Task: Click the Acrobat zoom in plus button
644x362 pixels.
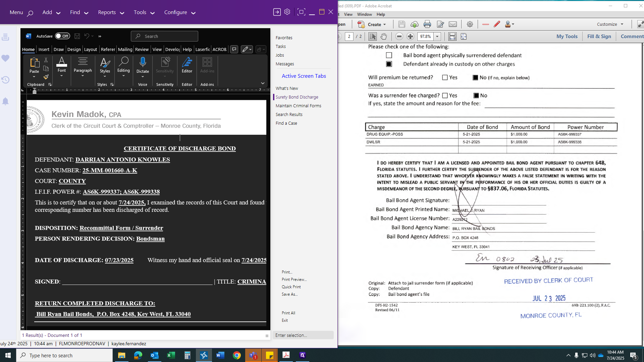Action: (x=410, y=36)
